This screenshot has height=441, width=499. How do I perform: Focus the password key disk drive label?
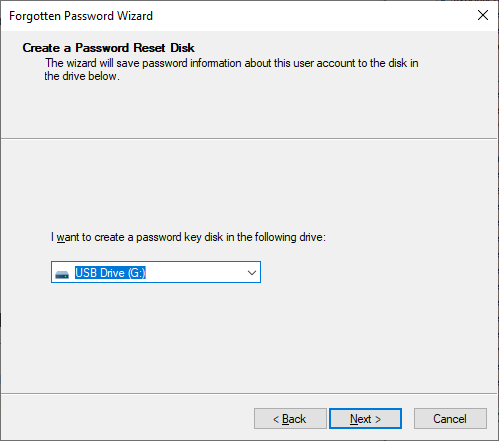pos(188,237)
